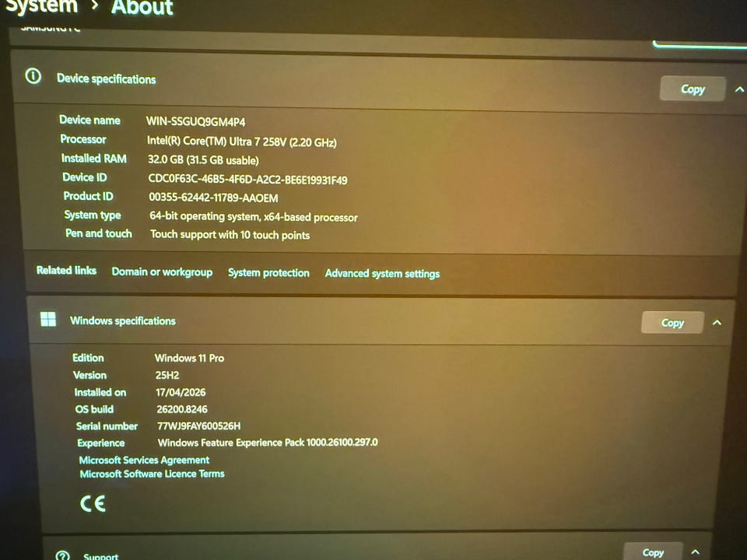
Task: Copy the Windows specifications
Action: 672,323
